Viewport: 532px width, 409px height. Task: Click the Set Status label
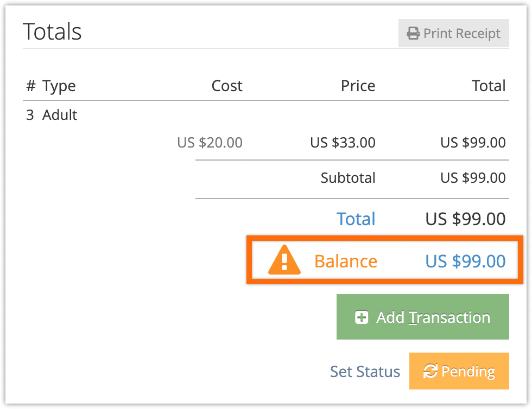(x=365, y=372)
